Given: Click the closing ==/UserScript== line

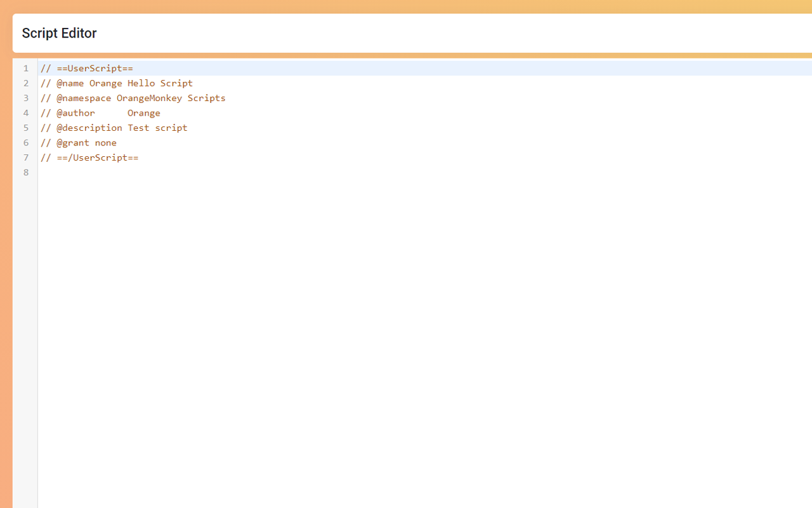Looking at the screenshot, I should pos(89,157).
